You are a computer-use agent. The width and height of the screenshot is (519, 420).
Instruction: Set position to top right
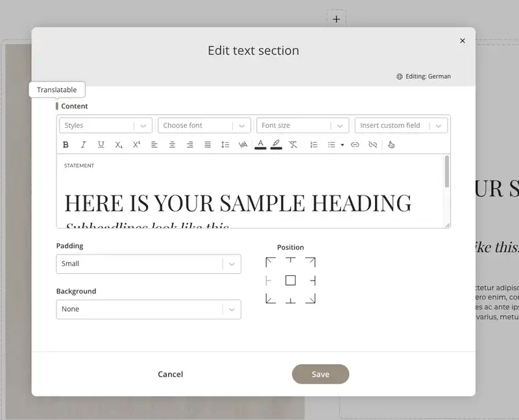pos(311,262)
